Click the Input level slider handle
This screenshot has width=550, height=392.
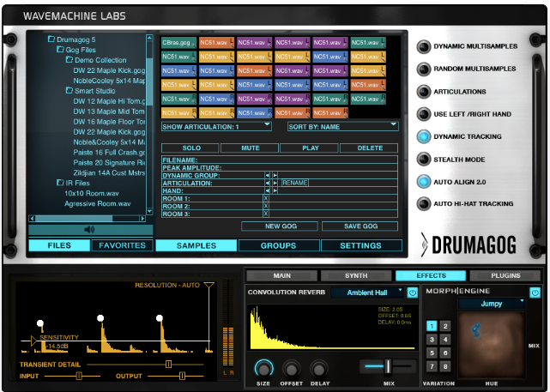pos(79,376)
